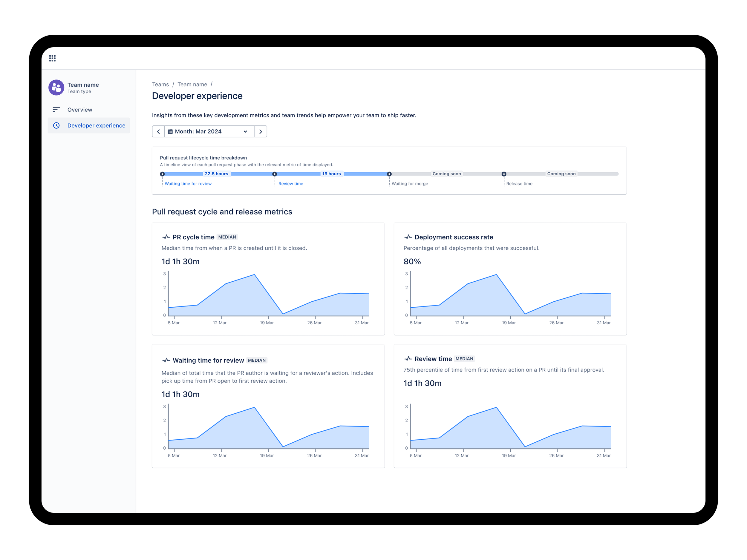Open the app switcher grid icon
The width and height of the screenshot is (747, 560).
coord(52,59)
